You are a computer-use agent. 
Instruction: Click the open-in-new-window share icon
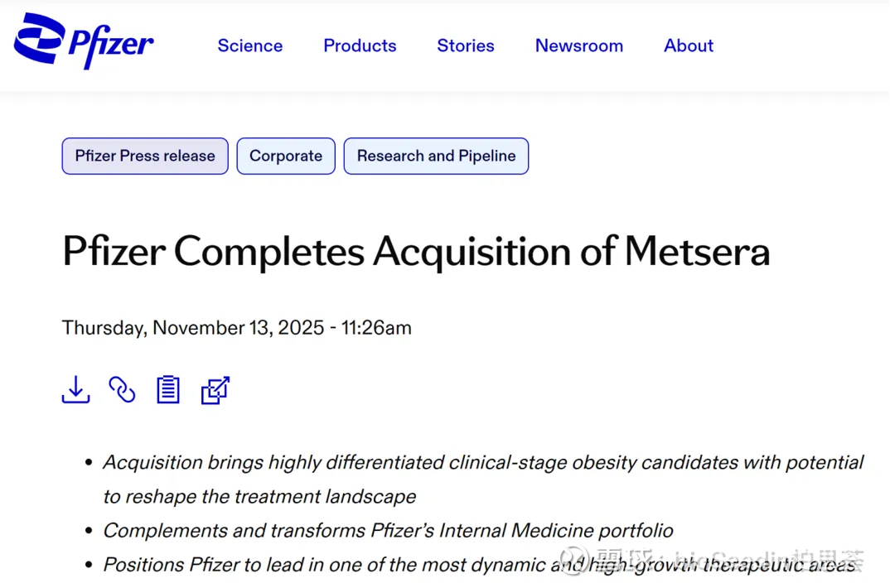215,390
